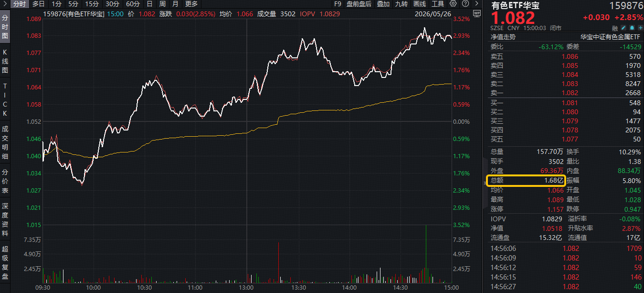The width and height of the screenshot is (644, 293).
Task: Select the 5分 interval tab
Action: [x=73, y=4]
